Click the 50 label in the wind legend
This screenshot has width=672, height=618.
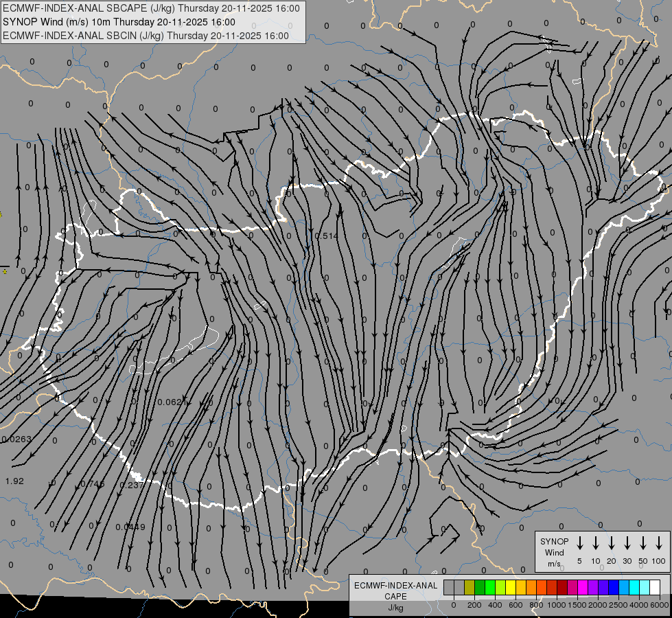click(x=643, y=561)
